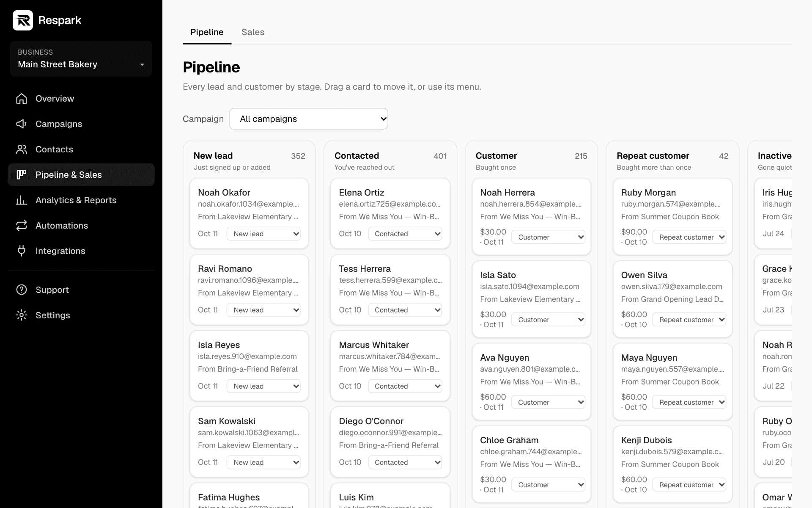
Task: Select the Ava Nguyen customer name
Action: tap(504, 358)
